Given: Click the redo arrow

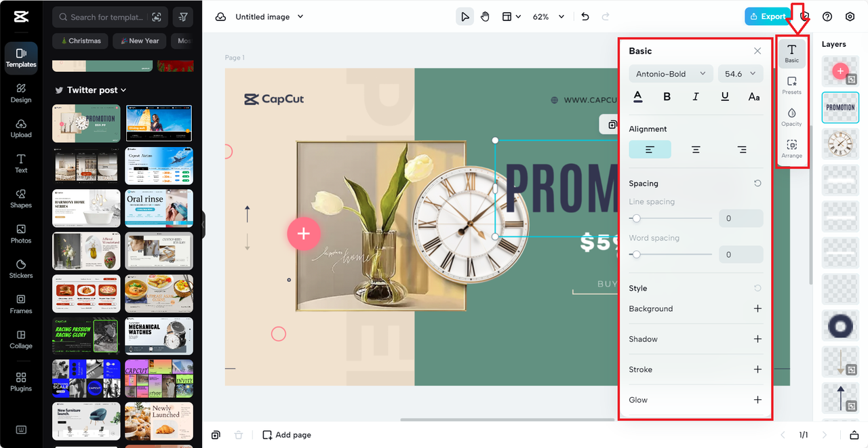Looking at the screenshot, I should coord(606,17).
